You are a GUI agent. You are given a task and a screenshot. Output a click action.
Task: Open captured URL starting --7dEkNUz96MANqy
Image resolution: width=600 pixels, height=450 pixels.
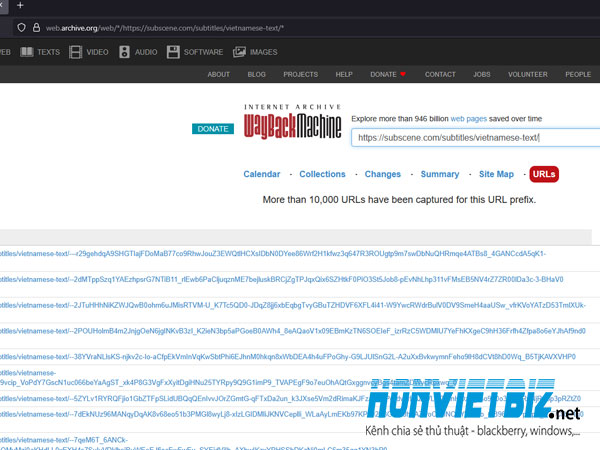(292, 414)
